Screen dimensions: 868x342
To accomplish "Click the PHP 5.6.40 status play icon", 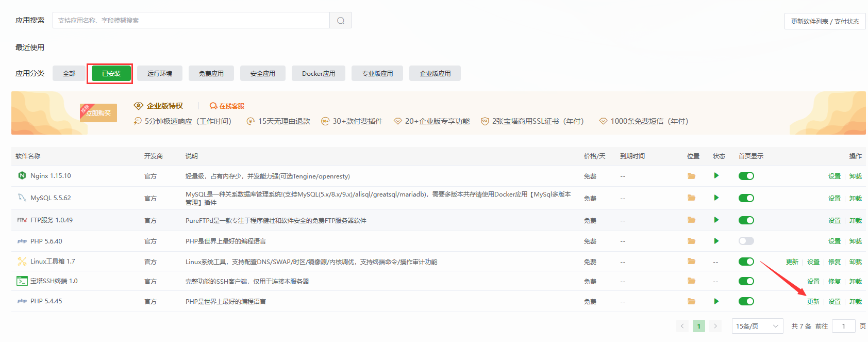I will point(716,241).
